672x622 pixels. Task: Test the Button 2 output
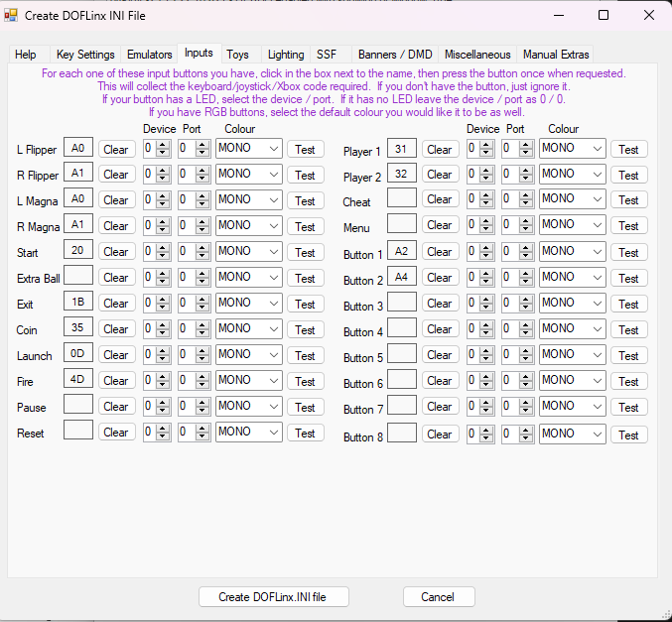628,278
